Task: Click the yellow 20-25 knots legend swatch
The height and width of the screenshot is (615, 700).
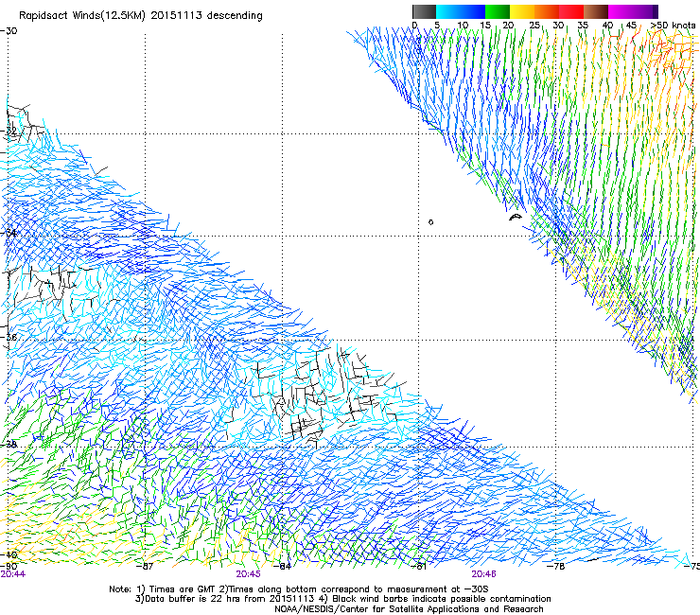Action: point(522,11)
